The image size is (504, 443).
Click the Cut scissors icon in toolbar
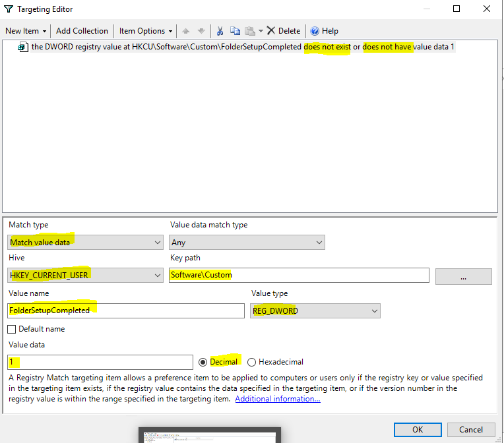pos(220,31)
